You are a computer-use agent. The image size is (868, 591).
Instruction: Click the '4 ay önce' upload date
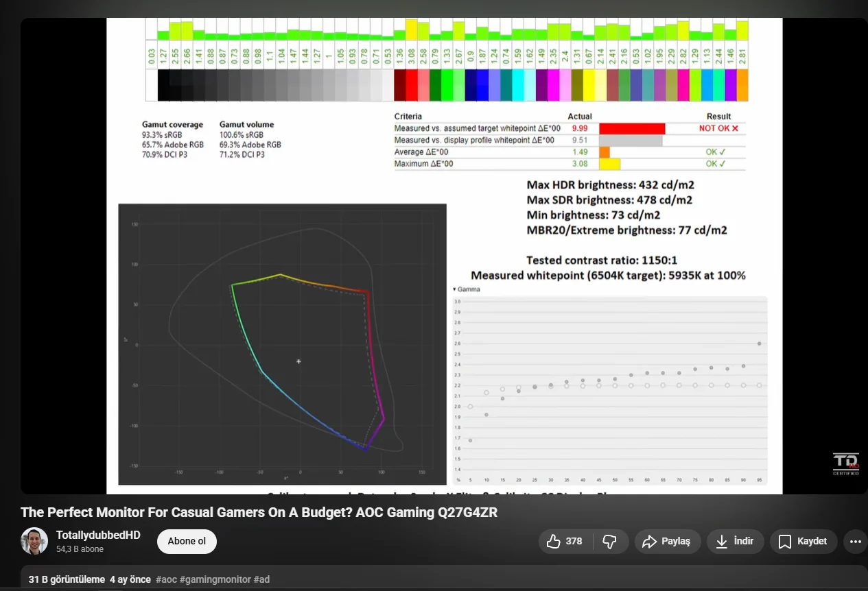click(130, 579)
